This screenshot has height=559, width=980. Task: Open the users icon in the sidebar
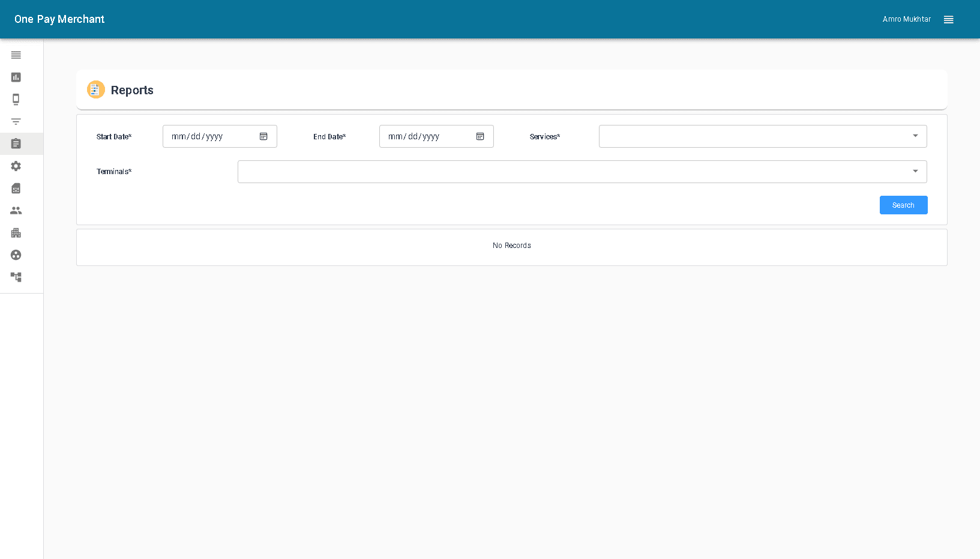pos(16,210)
